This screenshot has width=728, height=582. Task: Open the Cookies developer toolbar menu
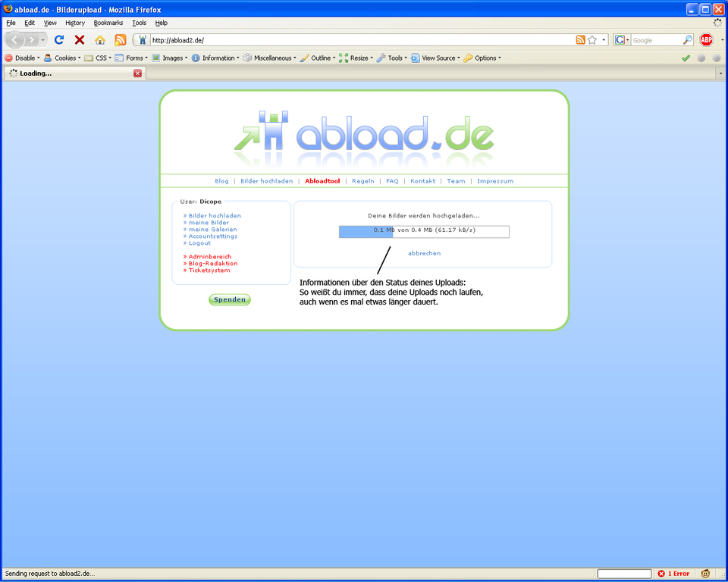coord(61,58)
